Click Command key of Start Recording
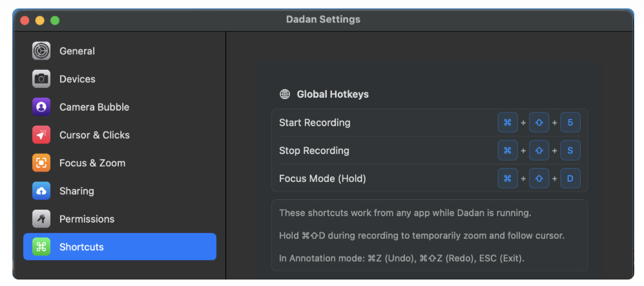Image resolution: width=644 pixels, height=286 pixels. [x=508, y=122]
